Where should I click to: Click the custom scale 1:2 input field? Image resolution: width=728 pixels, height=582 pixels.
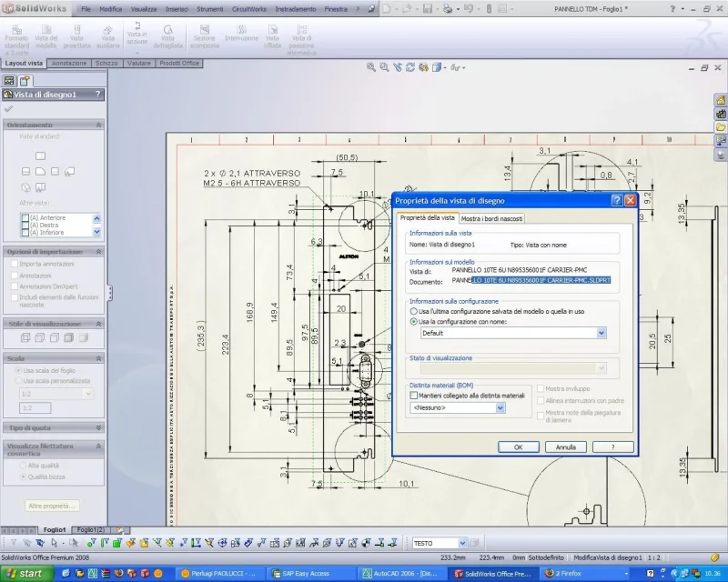point(35,408)
